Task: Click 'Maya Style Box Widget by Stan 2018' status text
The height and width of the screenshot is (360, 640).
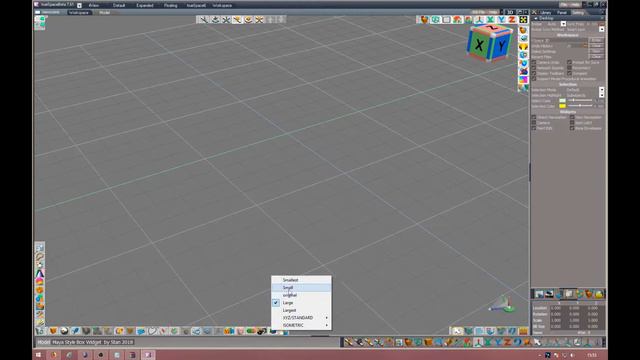Action: [93, 342]
